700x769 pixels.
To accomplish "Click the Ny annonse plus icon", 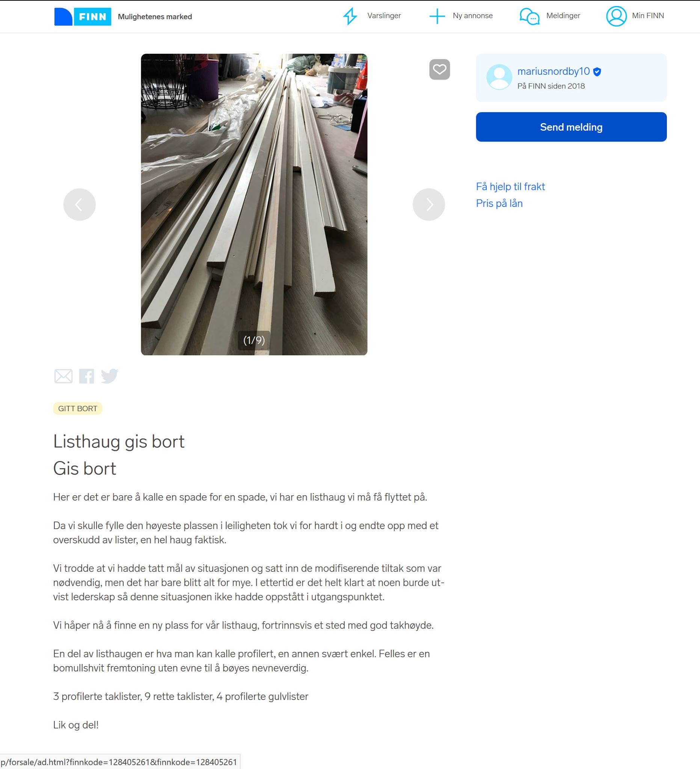I will (x=437, y=16).
